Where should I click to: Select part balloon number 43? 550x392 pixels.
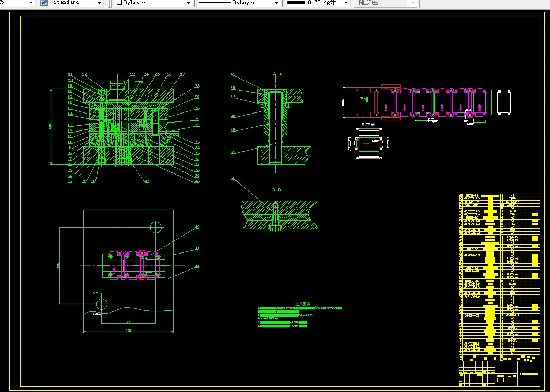pyautogui.click(x=197, y=249)
